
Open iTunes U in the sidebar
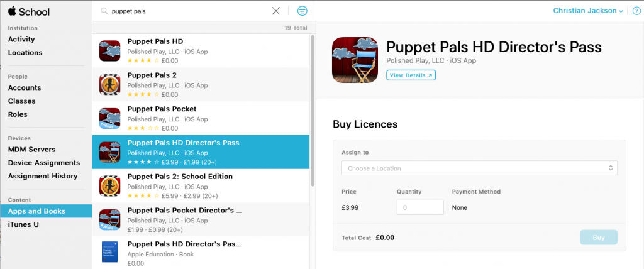pyautogui.click(x=23, y=224)
